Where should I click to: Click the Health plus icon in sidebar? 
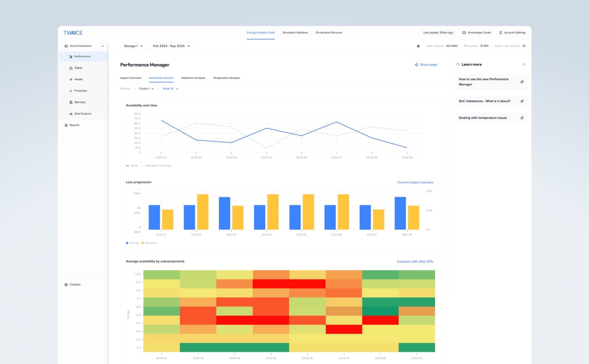[x=71, y=79]
